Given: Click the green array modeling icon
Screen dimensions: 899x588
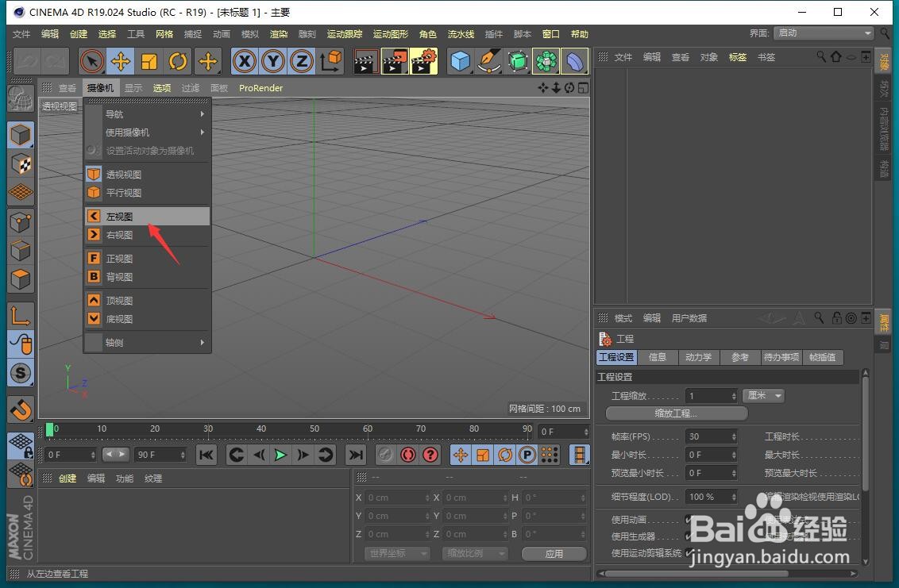Looking at the screenshot, I should (x=546, y=61).
